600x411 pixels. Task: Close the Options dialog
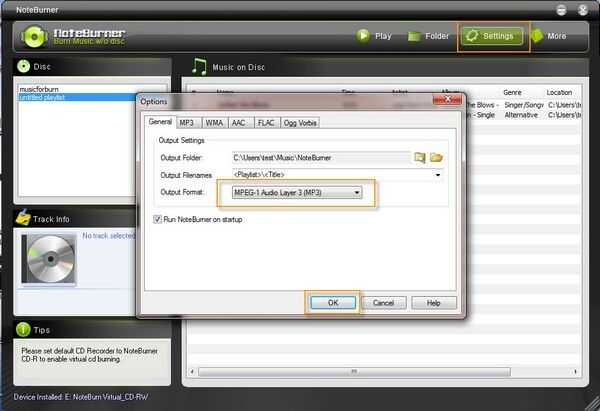pos(447,99)
